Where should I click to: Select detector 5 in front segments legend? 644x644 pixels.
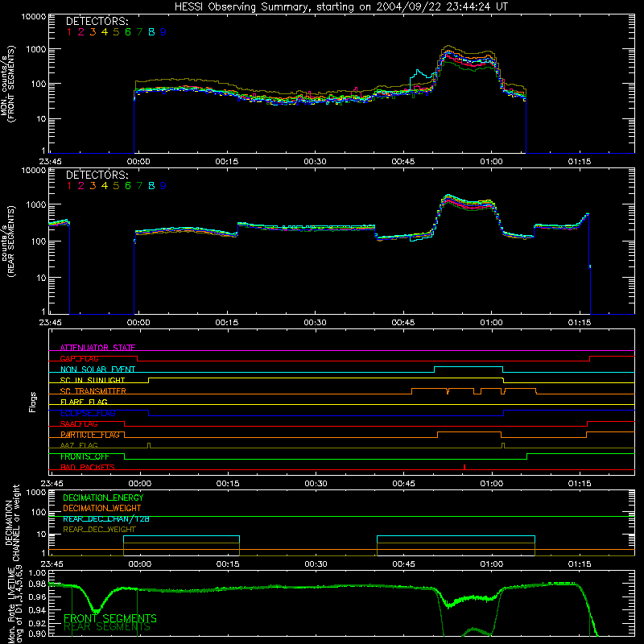[x=116, y=32]
